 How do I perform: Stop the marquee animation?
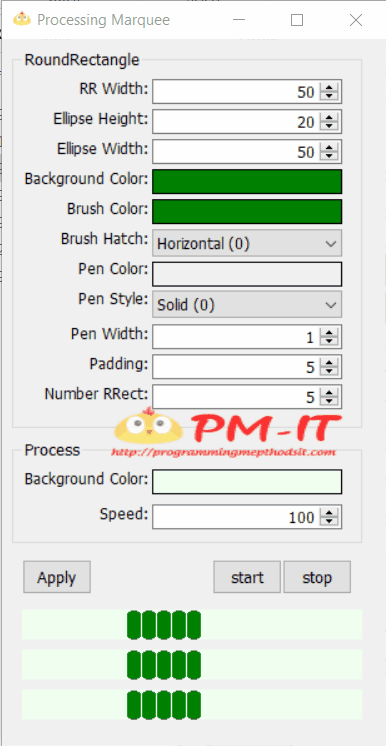coord(317,577)
